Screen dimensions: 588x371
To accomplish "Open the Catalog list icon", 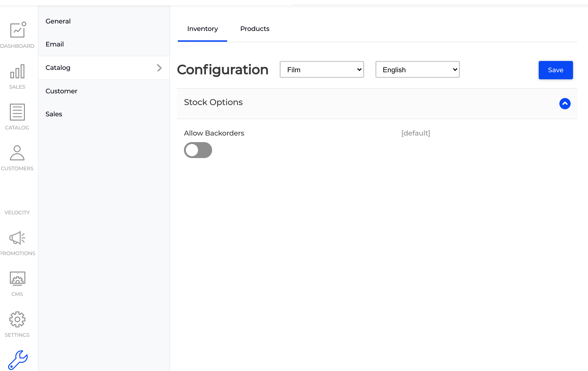I will [17, 112].
